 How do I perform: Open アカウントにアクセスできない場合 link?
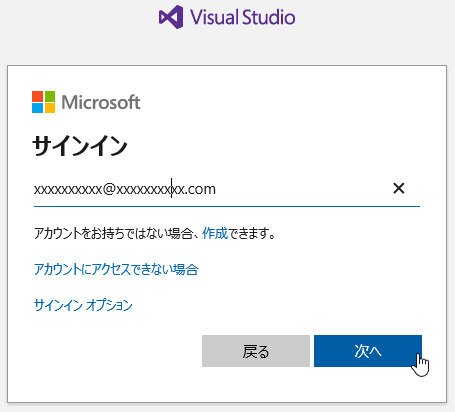point(116,269)
